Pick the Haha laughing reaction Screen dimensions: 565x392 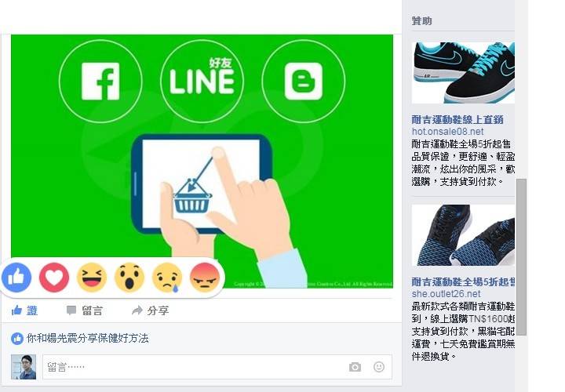pyautogui.click(x=92, y=278)
